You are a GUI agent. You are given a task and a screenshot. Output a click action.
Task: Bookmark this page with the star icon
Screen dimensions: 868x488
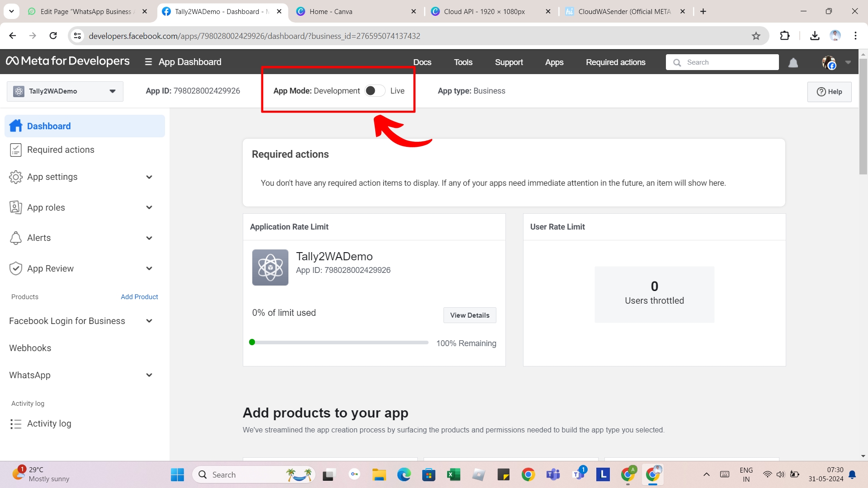point(756,36)
